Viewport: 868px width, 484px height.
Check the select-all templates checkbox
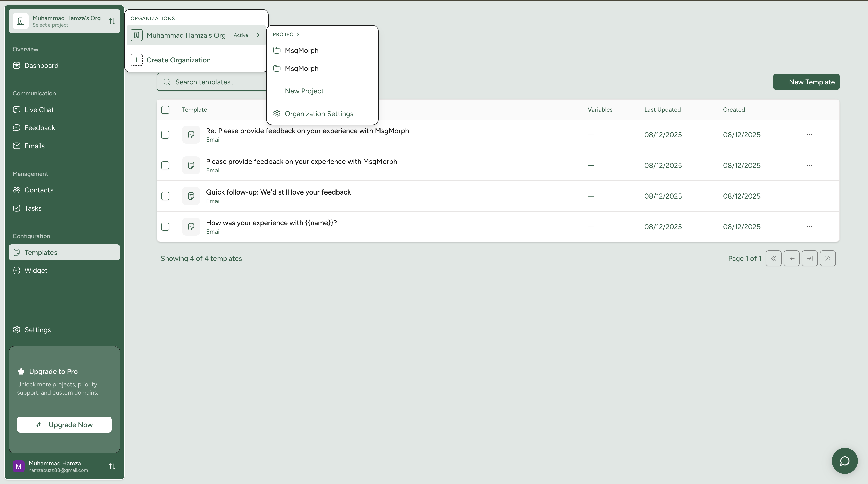point(165,110)
